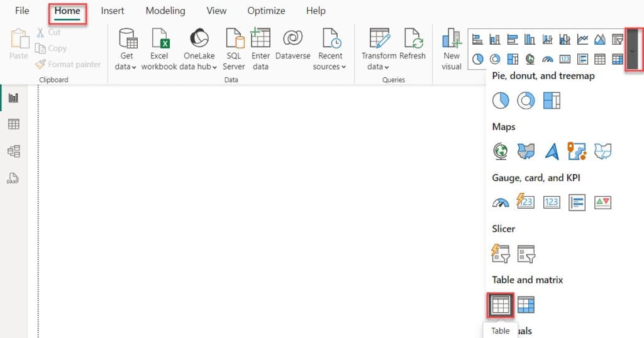The height and width of the screenshot is (338, 644).
Task: Switch to the Insert ribbon tab
Action: [x=113, y=11]
